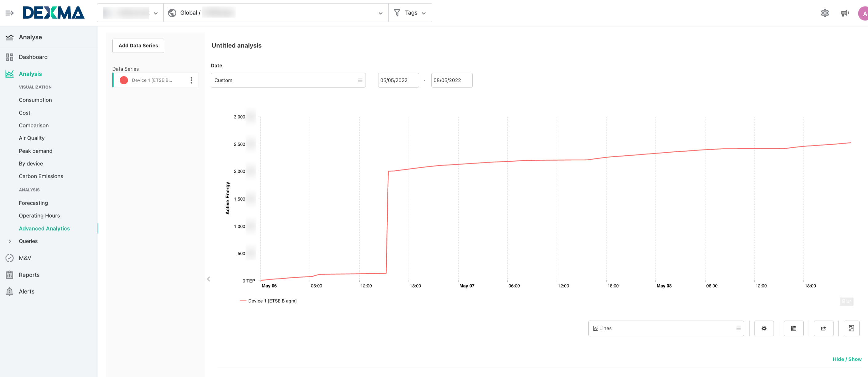Open Operating Hours analysis
The height and width of the screenshot is (377, 868).
point(39,216)
